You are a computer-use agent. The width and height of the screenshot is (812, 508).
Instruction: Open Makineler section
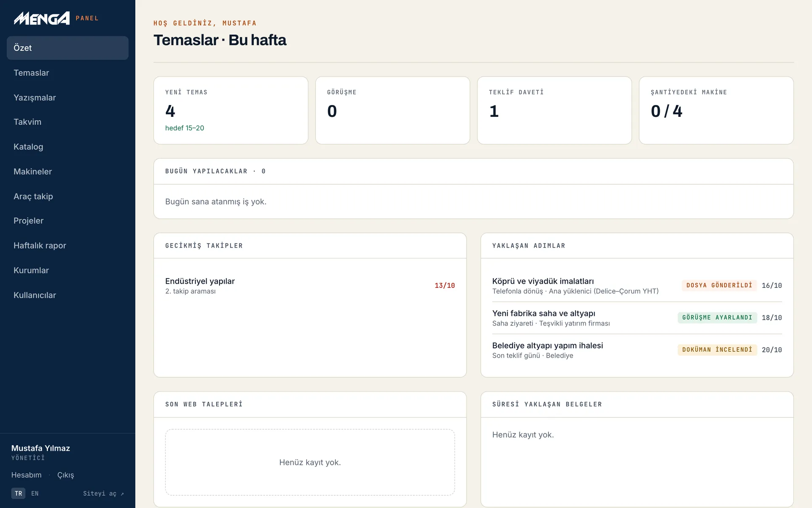point(68,171)
